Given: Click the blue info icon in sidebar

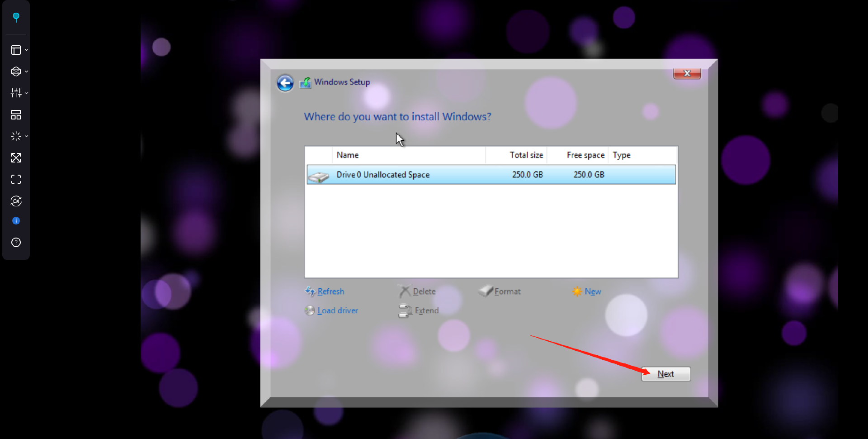Looking at the screenshot, I should [16, 221].
